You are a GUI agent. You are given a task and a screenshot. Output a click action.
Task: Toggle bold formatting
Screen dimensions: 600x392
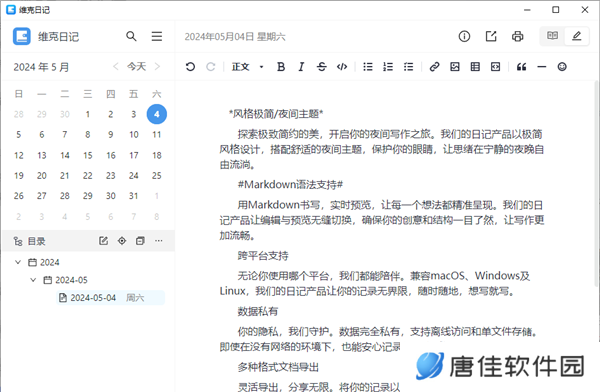[x=281, y=67]
